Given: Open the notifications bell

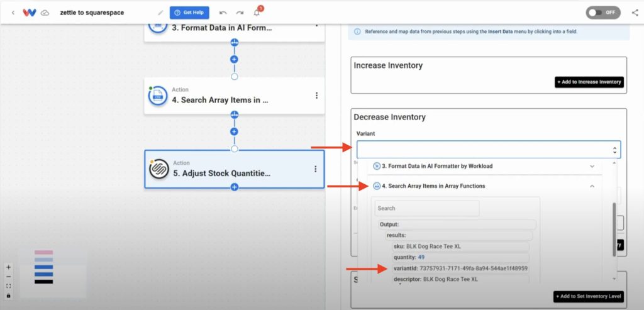Looking at the screenshot, I should pyautogui.click(x=257, y=13).
